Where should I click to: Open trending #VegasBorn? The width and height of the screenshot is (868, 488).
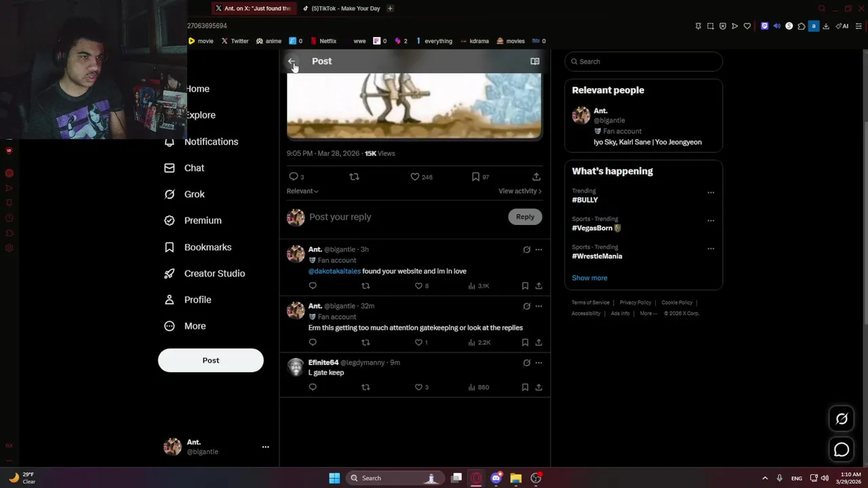(592, 228)
